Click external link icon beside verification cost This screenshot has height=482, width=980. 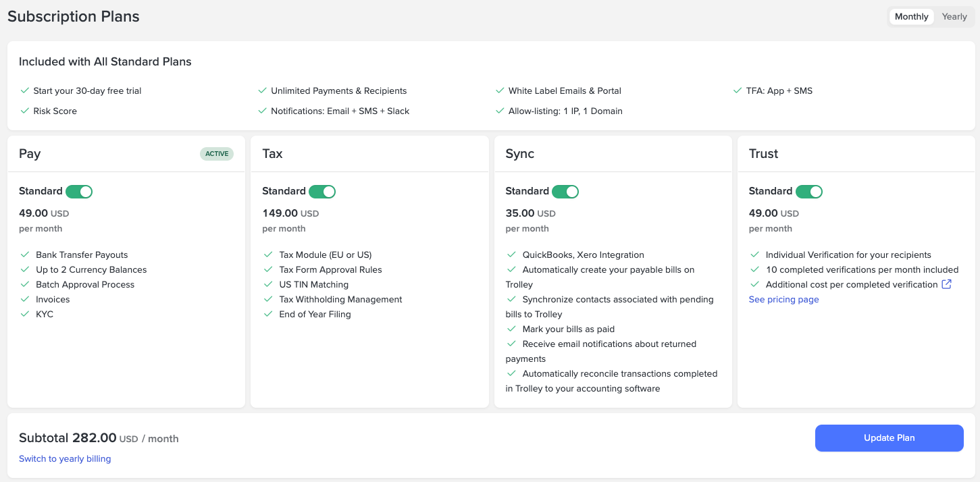coord(946,284)
